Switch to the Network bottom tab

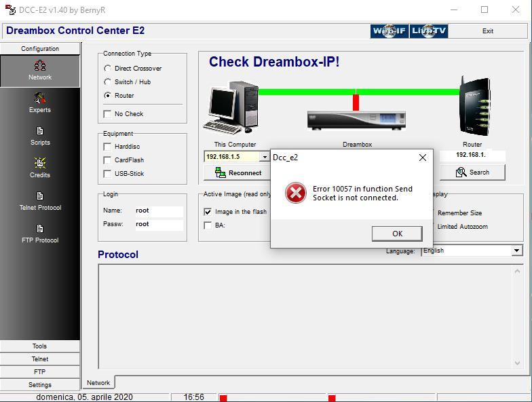click(x=98, y=383)
